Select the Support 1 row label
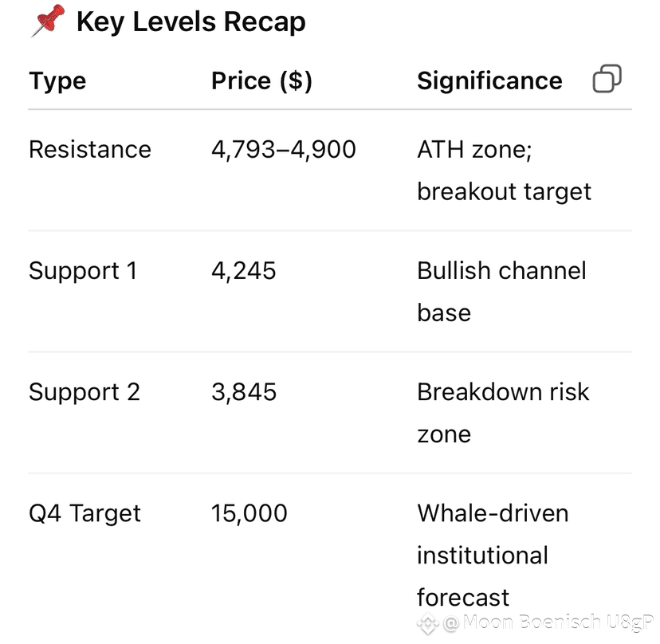This screenshot has height=644, width=660. (x=83, y=271)
